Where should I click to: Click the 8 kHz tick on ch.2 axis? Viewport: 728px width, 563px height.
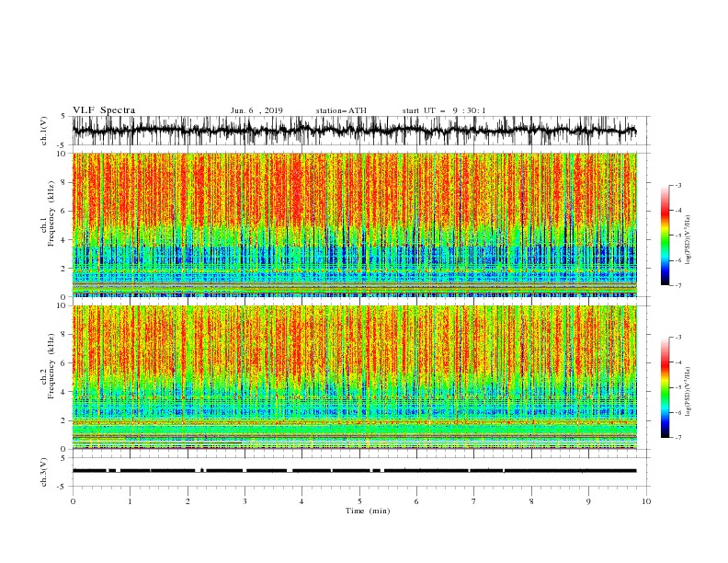coord(64,335)
